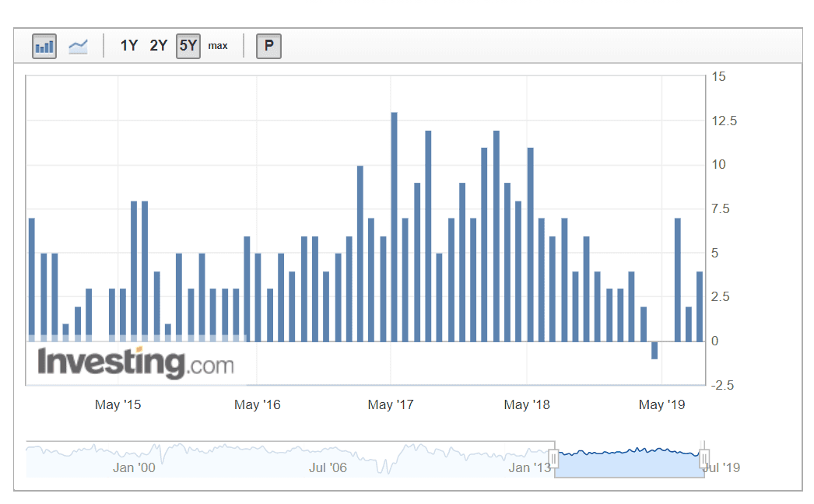Jump to Jan '00 in the navigator
Viewport: 814px width, 504px height.
click(134, 467)
